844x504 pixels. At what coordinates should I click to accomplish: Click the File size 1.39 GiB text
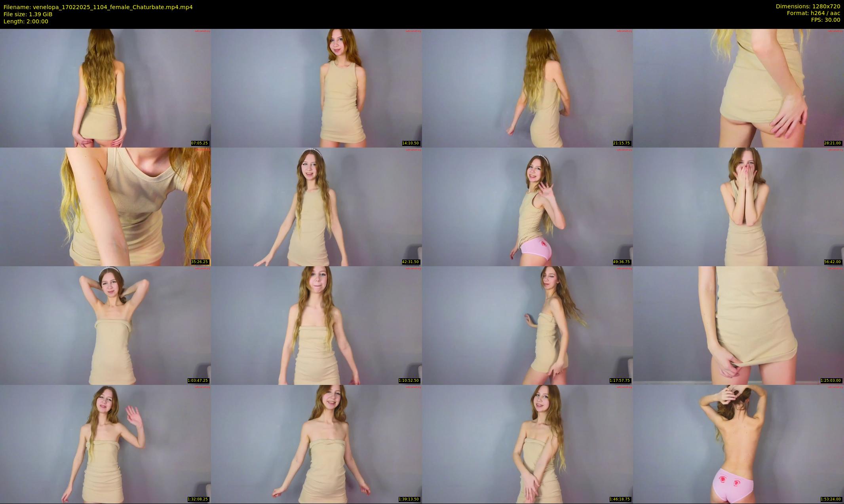28,14
